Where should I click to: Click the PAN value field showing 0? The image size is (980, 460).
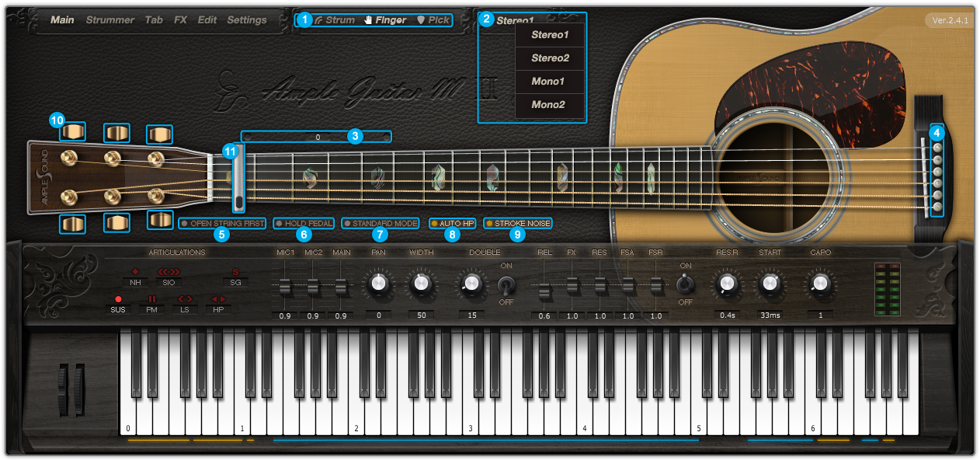[378, 315]
